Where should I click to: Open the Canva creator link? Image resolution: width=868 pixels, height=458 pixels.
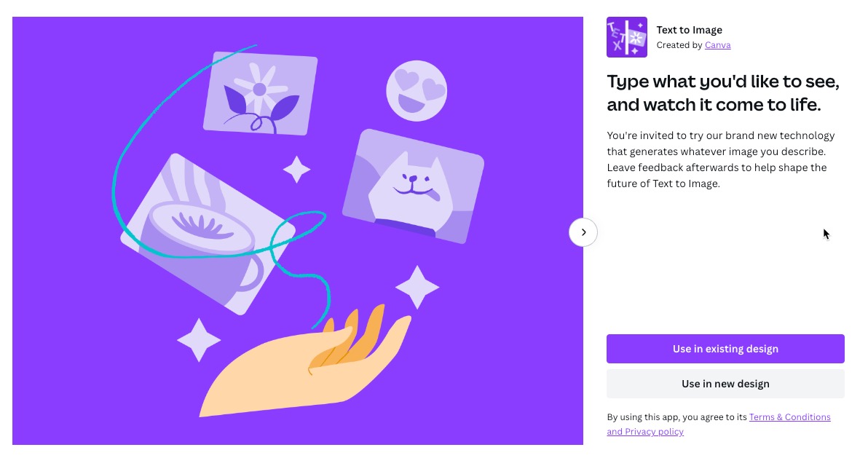717,45
